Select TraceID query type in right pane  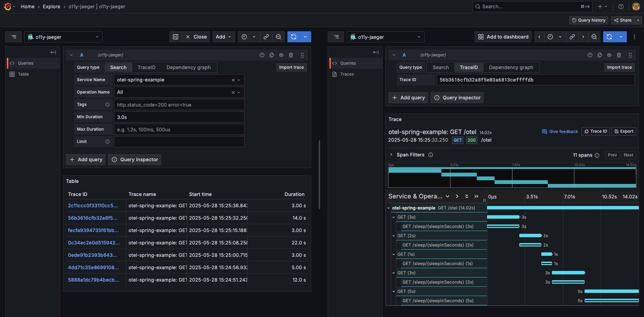point(469,67)
